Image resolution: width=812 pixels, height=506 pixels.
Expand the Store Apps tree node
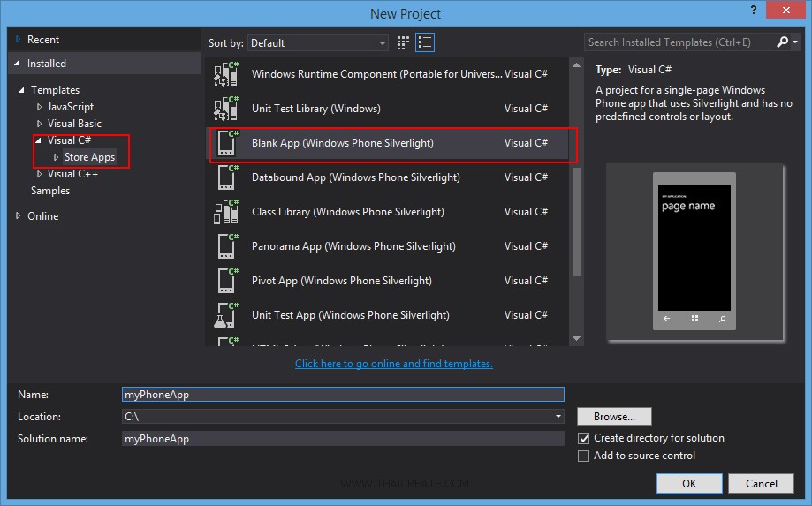(x=57, y=157)
